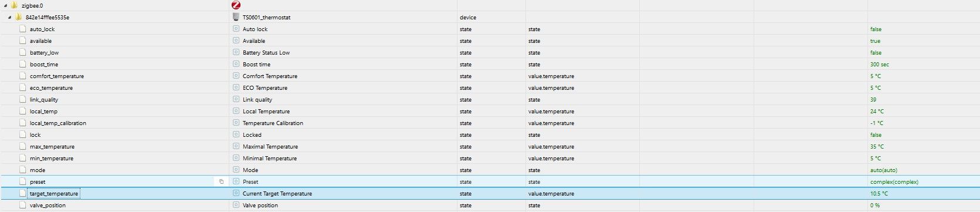Select the min_temperature tree item
980x212 pixels.
52,159
